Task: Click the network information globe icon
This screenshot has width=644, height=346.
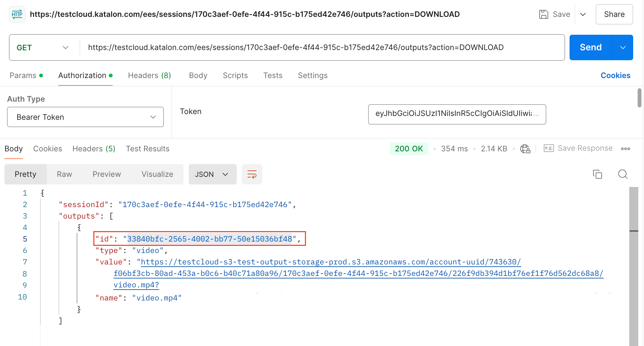Action: [x=525, y=148]
